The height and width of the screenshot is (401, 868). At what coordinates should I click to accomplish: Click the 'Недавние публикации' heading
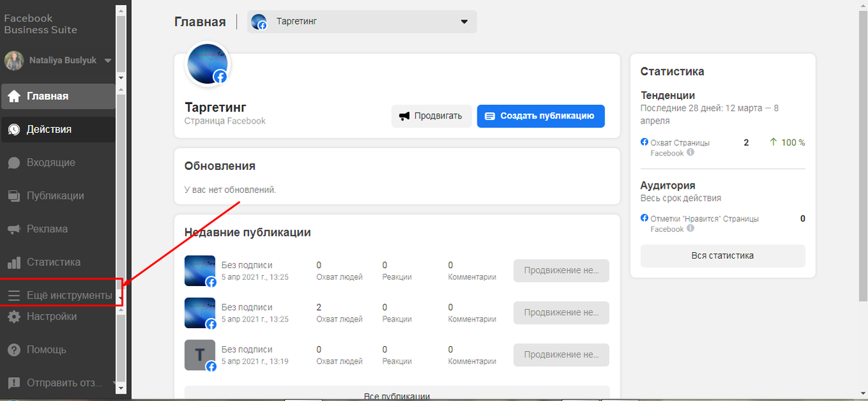click(247, 232)
